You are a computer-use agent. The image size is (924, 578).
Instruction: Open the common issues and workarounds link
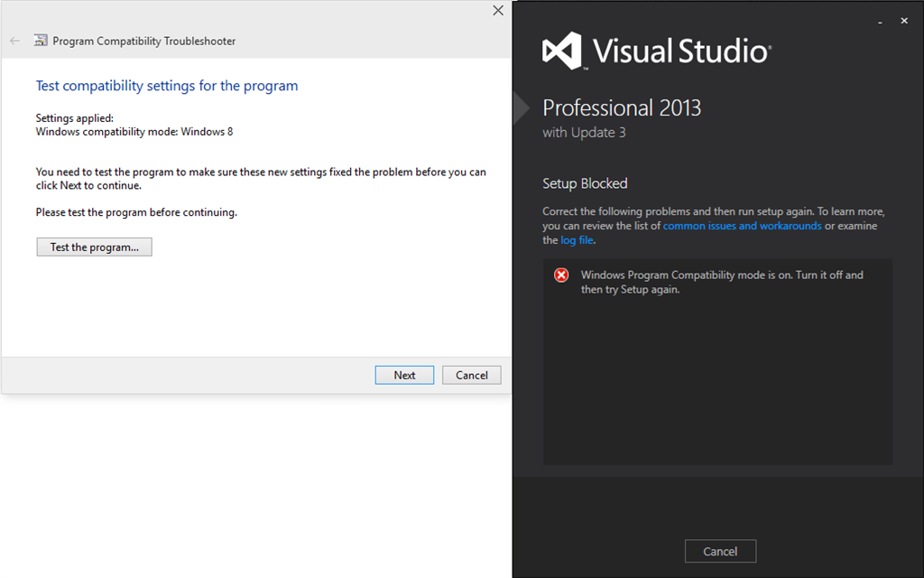point(742,226)
